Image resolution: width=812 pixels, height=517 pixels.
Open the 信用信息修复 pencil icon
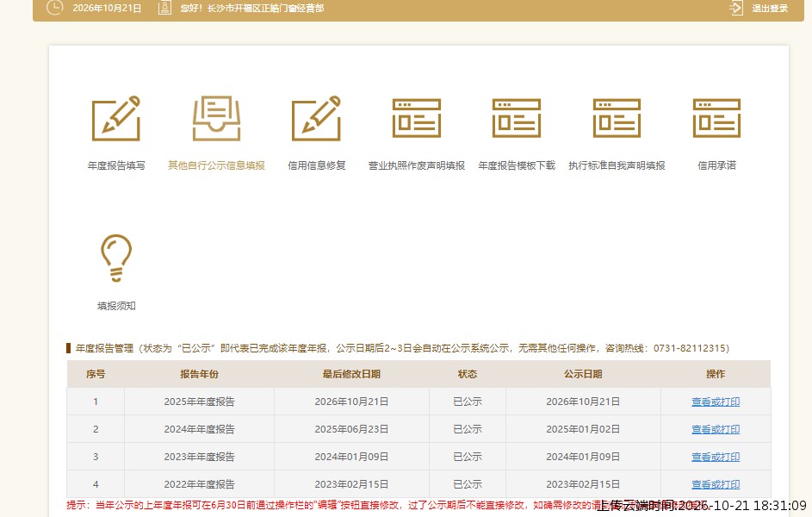pyautogui.click(x=316, y=118)
